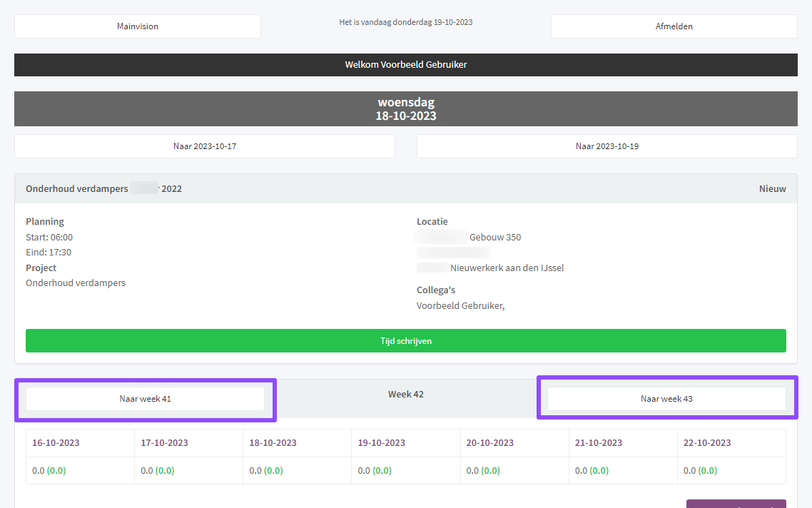
Task: Log out with the Afmelden button
Action: pos(674,26)
